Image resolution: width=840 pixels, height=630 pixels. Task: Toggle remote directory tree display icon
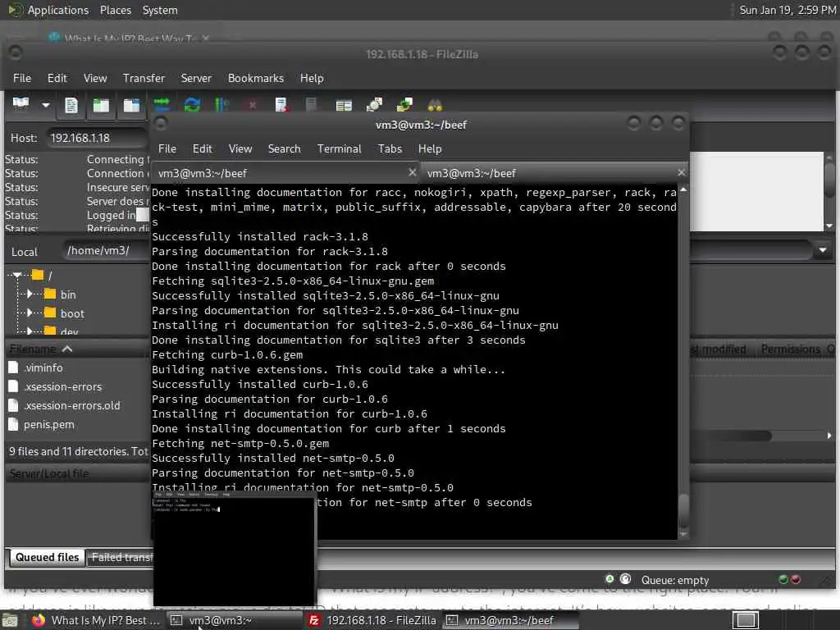131,105
